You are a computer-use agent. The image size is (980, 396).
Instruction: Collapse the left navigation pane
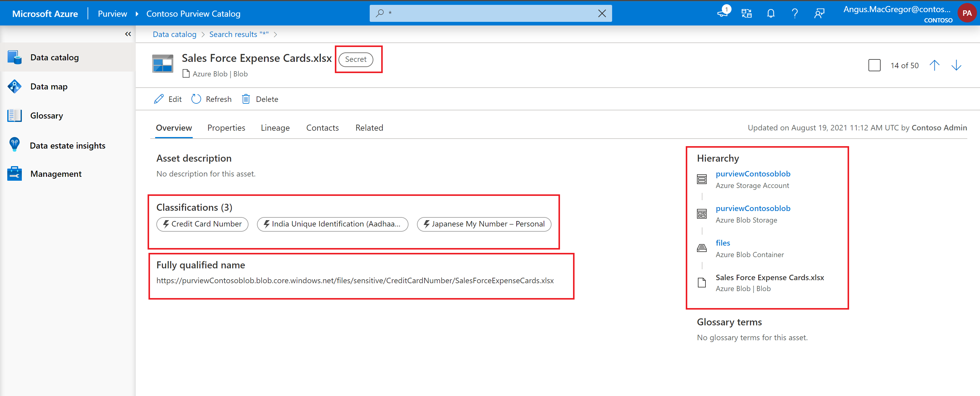pyautogui.click(x=128, y=34)
